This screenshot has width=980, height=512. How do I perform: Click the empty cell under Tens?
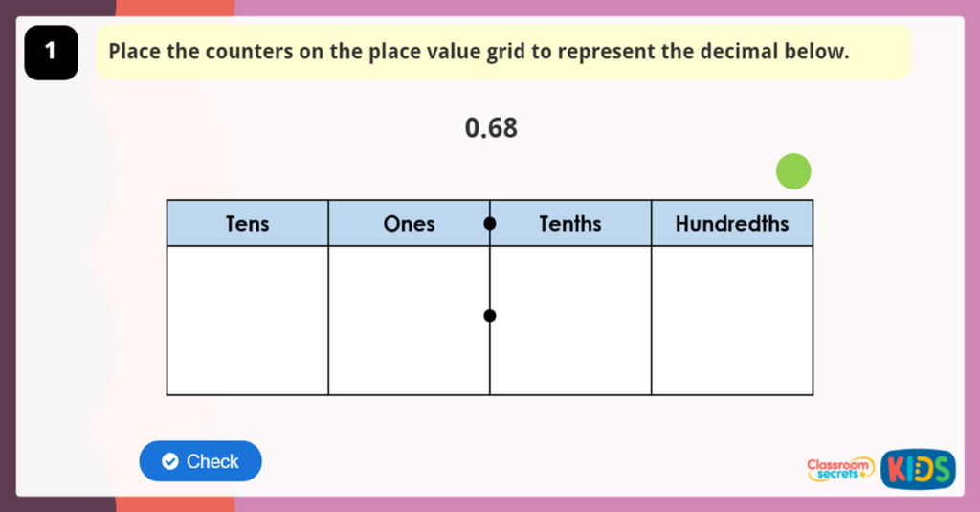(x=247, y=320)
